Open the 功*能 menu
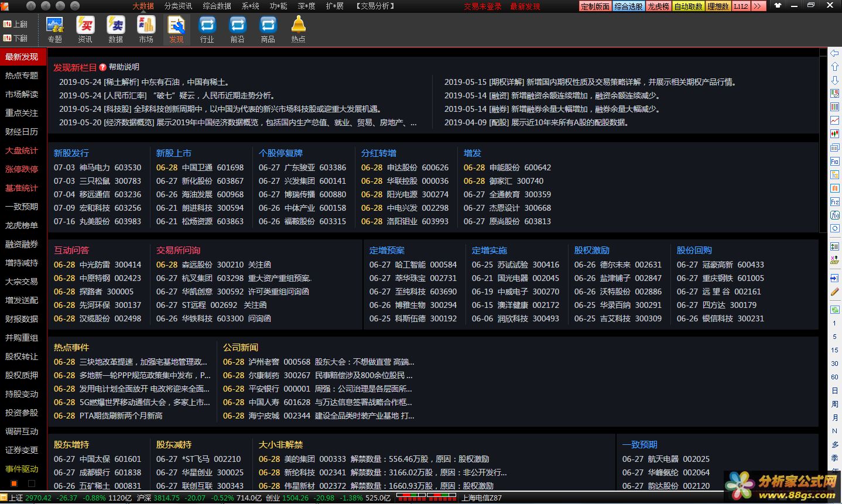The height and width of the screenshot is (504, 842). coord(278,6)
